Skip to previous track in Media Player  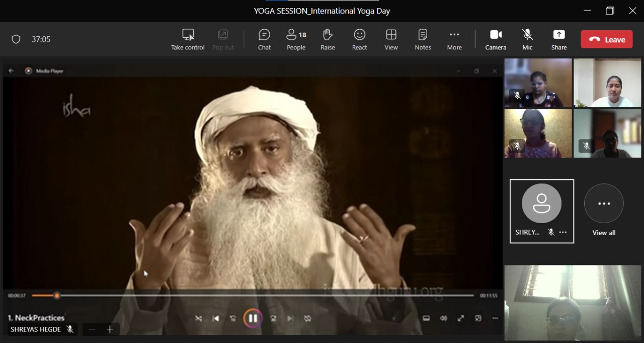coord(216,318)
